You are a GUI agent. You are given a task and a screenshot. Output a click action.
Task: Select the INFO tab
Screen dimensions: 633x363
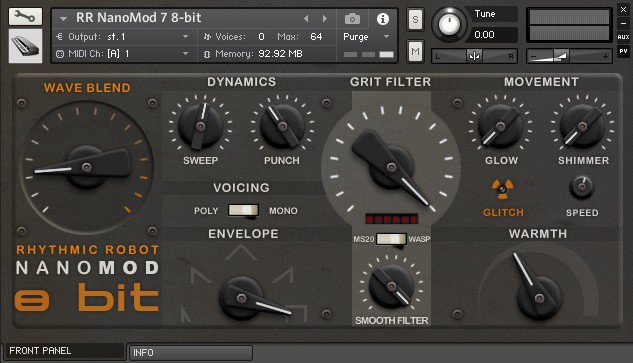click(x=190, y=353)
